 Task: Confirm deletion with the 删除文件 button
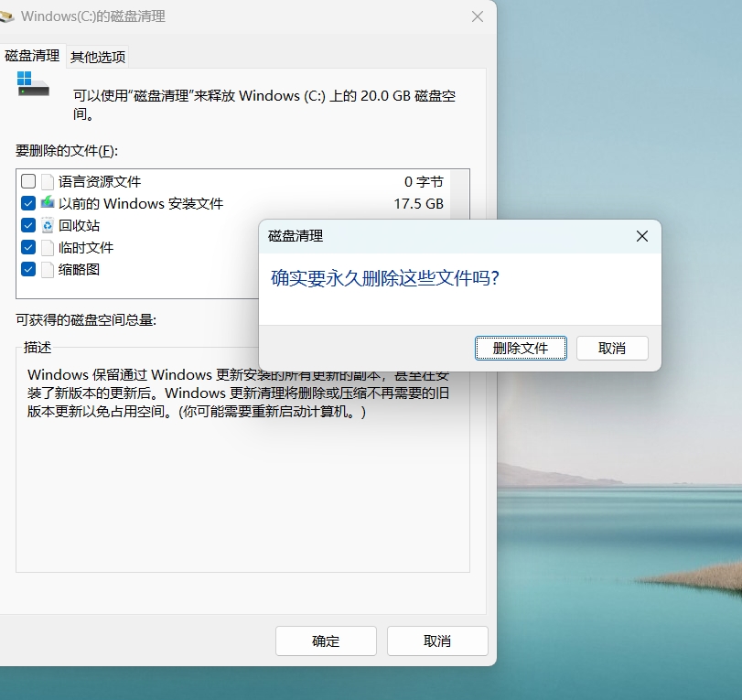[521, 348]
